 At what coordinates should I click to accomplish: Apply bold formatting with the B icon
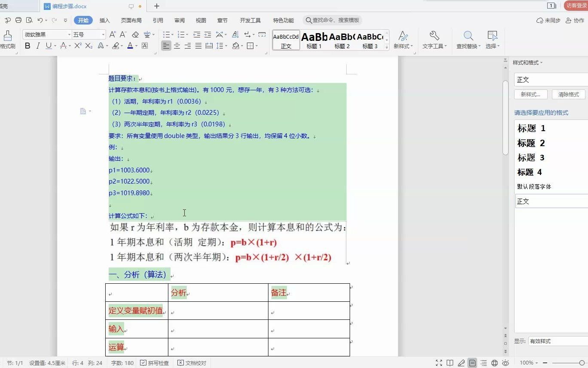[27, 46]
